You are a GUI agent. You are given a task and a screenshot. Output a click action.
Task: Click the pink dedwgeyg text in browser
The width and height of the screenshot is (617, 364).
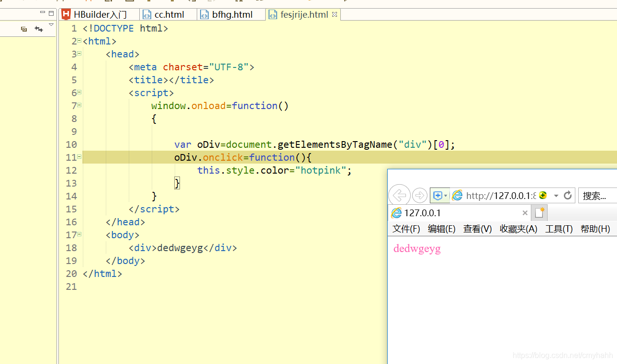[417, 249]
